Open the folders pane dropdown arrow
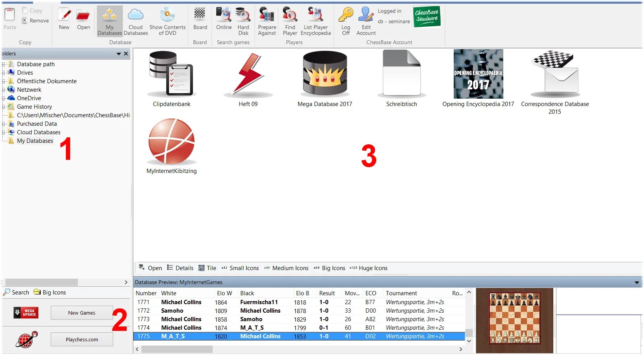The image size is (644, 356). [119, 54]
